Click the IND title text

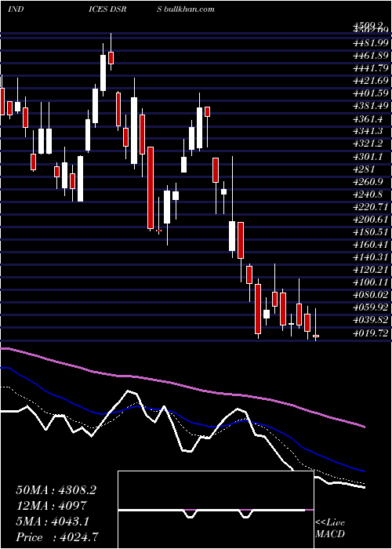coord(16,9)
